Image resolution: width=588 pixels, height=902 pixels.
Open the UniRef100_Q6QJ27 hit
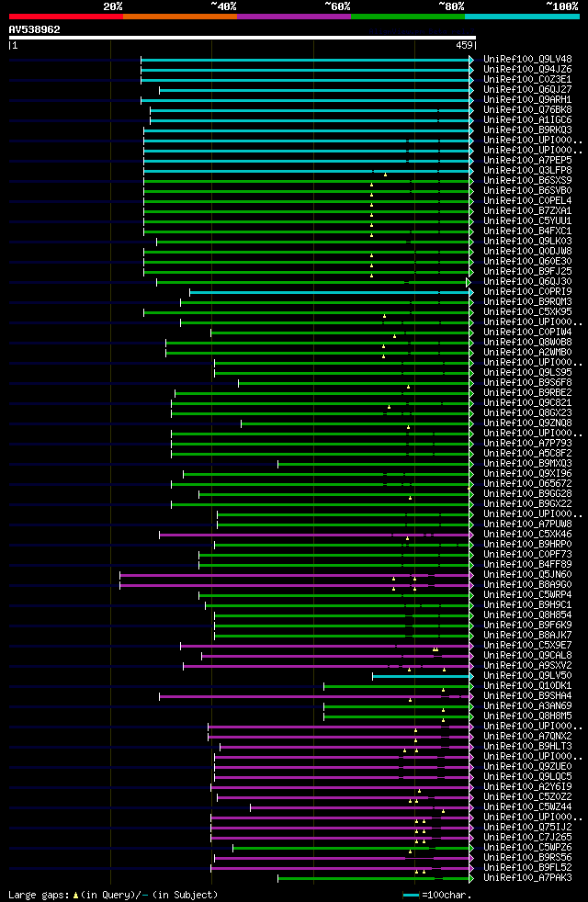click(x=527, y=90)
